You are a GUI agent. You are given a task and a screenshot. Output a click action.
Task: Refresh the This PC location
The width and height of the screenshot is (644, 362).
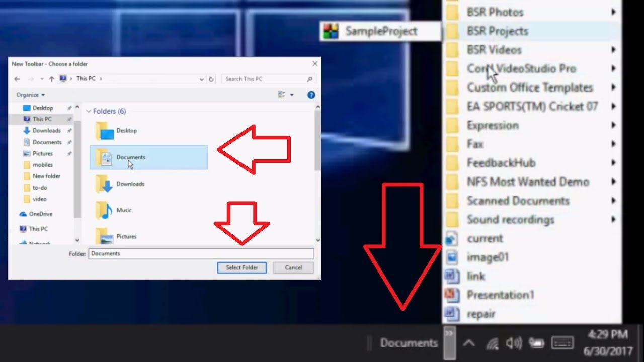tap(211, 79)
